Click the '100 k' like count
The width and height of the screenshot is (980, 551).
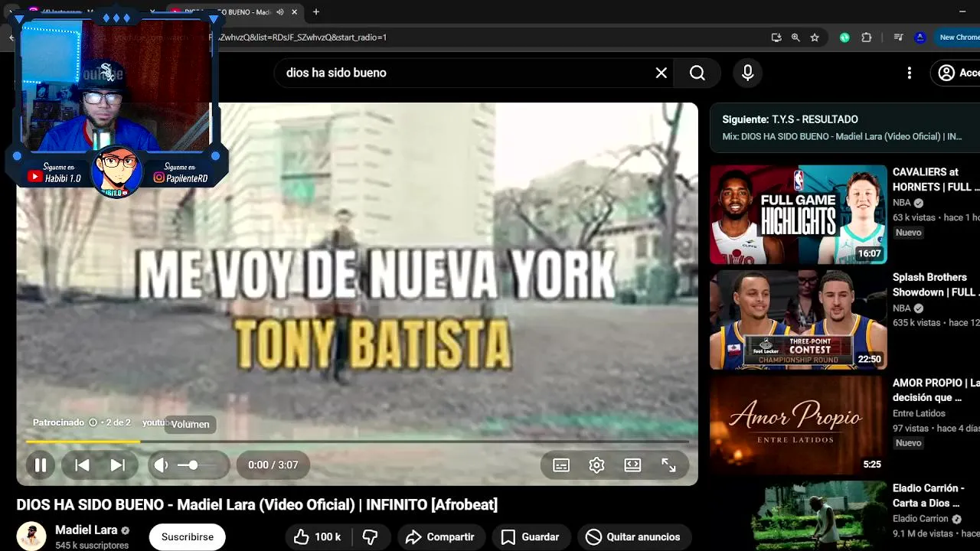click(x=328, y=536)
